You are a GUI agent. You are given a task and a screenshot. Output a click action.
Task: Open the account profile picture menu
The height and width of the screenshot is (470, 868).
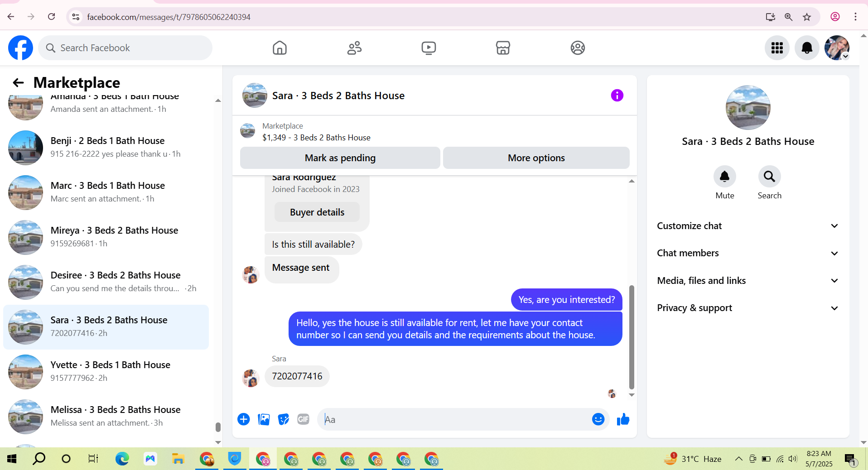coord(837,48)
